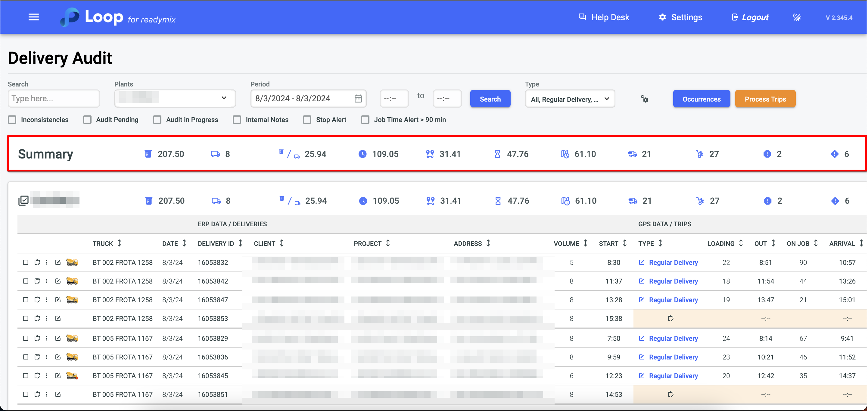
Task: Click the select-all checklist icon above the table
Action: 23,201
